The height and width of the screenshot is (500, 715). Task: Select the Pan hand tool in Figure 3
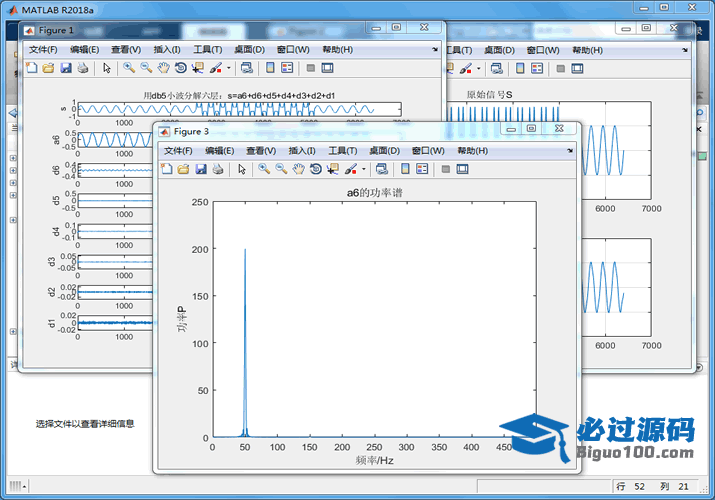click(298, 169)
